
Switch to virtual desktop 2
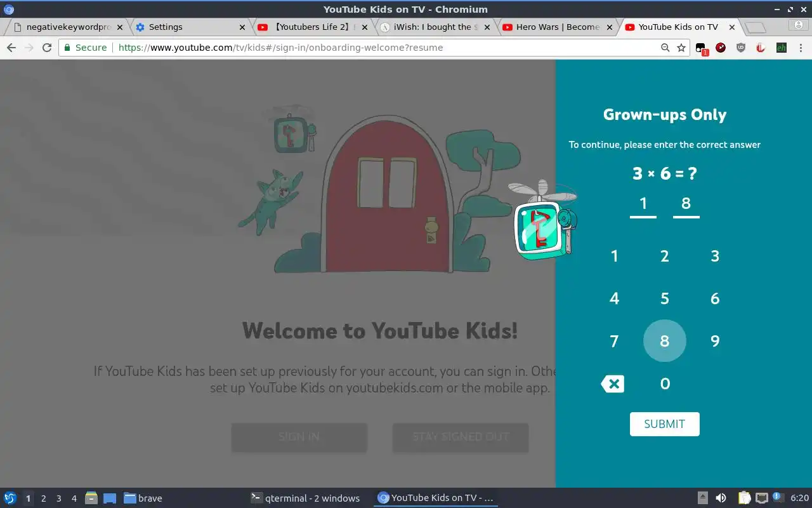pos(43,498)
